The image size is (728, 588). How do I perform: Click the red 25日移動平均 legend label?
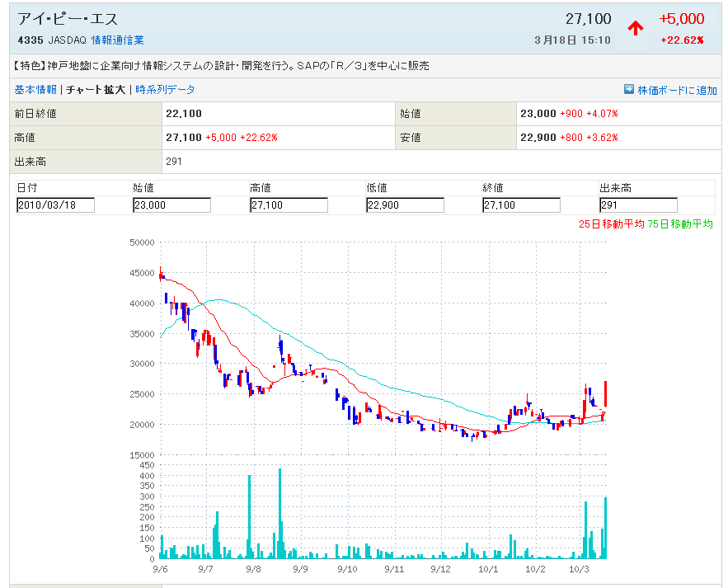tap(611, 223)
